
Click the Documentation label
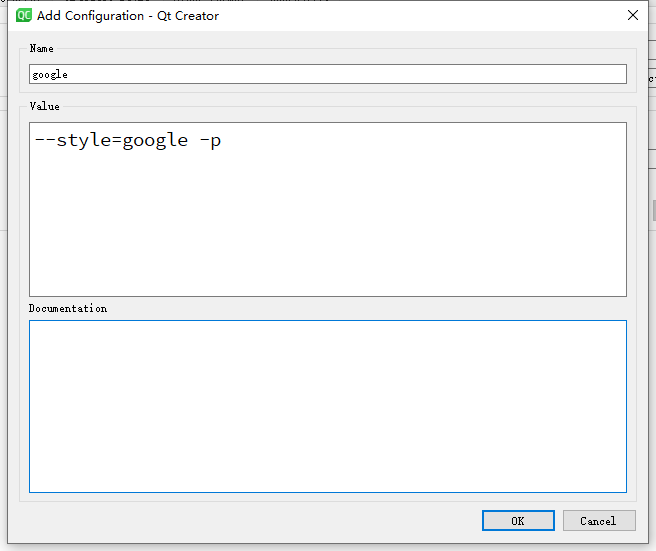pyautogui.click(x=68, y=308)
